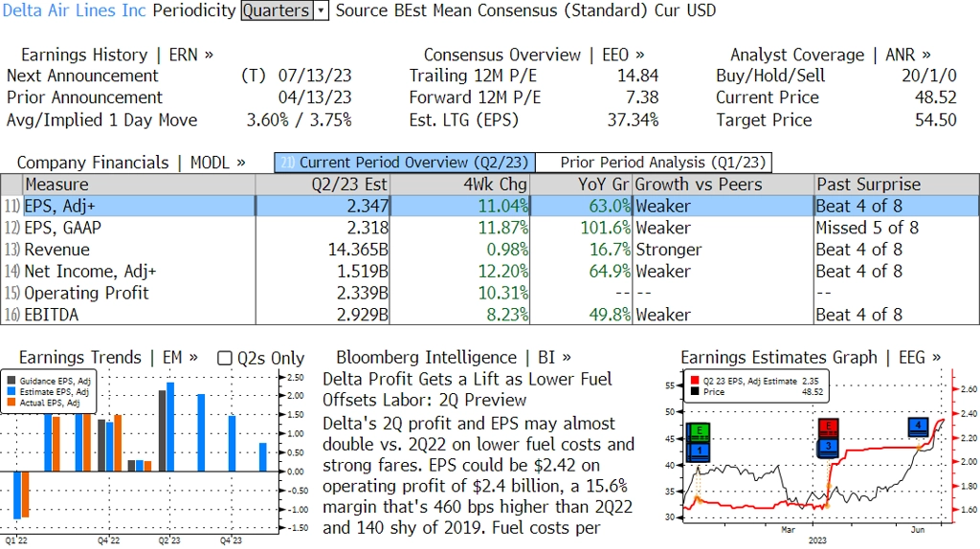Click the Actual EPS, Adj orange legend swatch

[11, 403]
